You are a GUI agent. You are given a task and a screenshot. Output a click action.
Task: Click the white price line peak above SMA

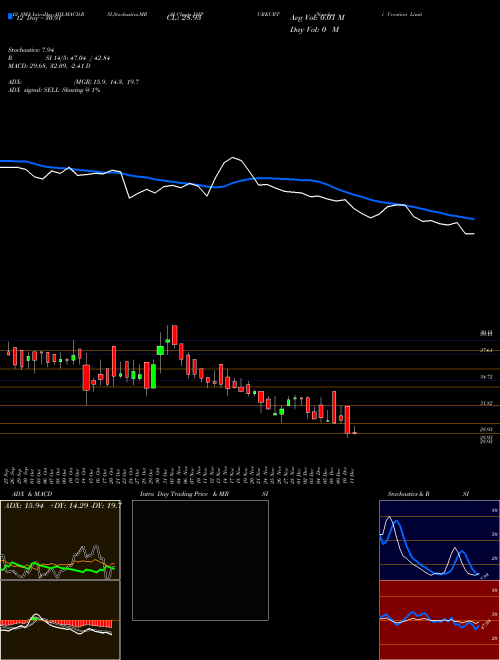click(233, 158)
